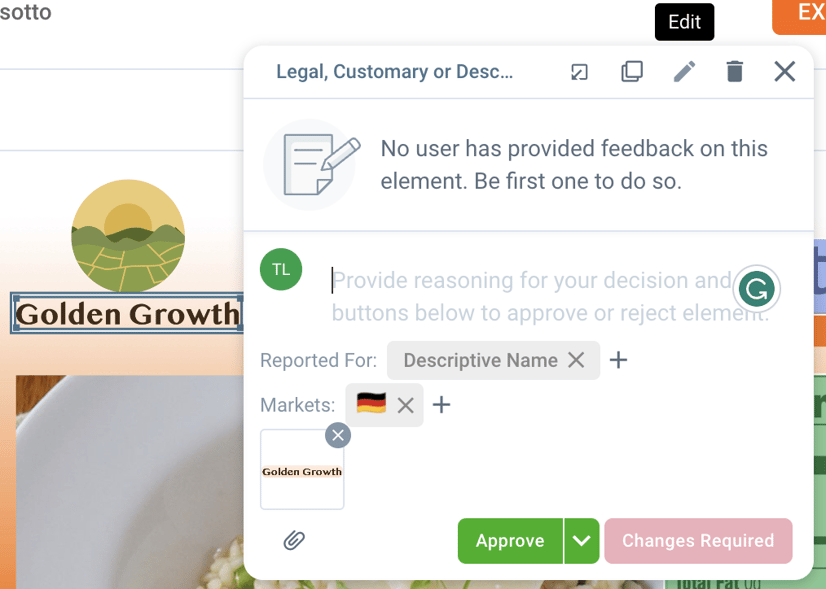Expand the Approve button options chevron

pyautogui.click(x=583, y=540)
